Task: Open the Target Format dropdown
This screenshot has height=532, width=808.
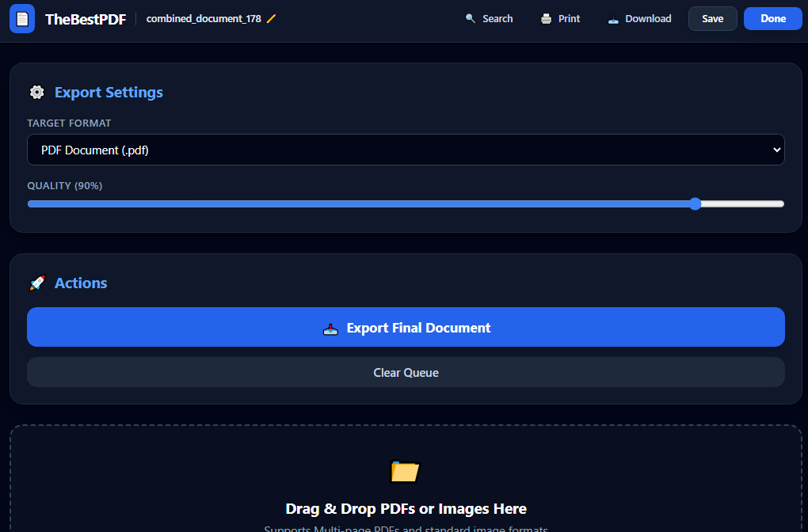Action: click(406, 150)
